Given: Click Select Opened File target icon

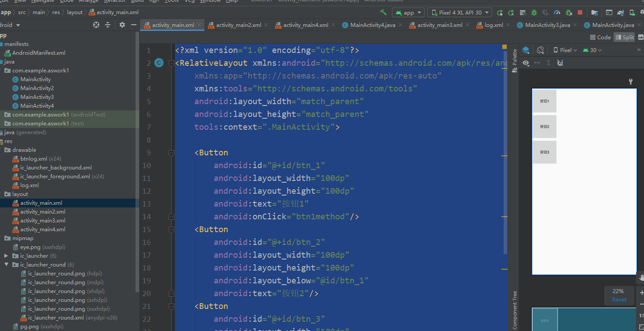Looking at the screenshot, I should (96, 25).
